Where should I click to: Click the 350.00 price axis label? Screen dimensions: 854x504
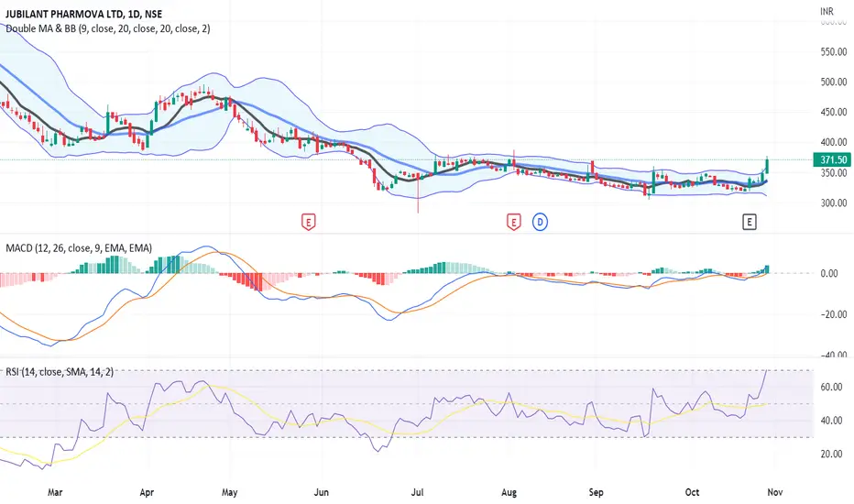click(833, 172)
